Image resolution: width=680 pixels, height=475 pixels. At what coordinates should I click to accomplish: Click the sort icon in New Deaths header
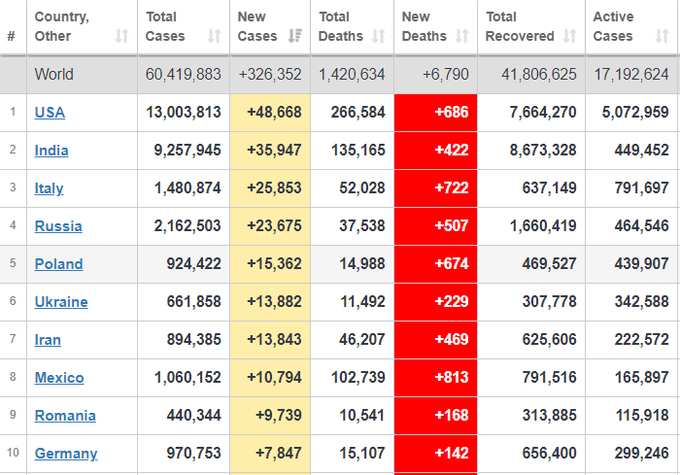tap(462, 37)
